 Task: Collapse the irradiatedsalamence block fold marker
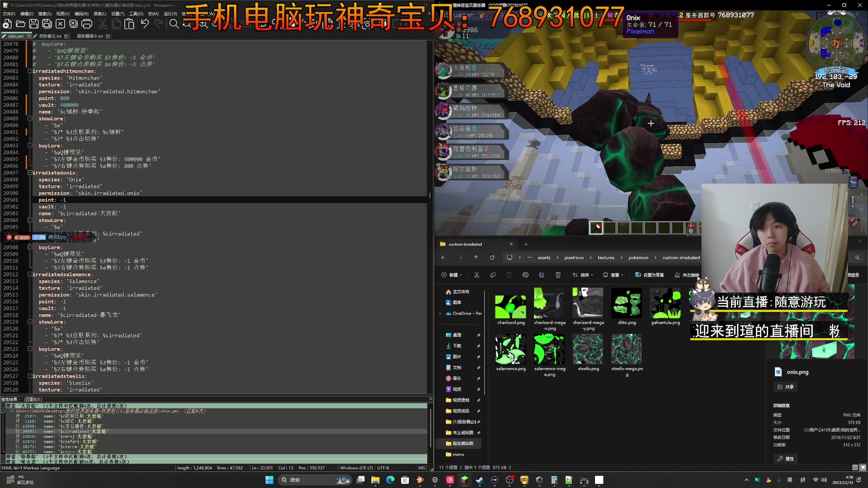coord(29,274)
